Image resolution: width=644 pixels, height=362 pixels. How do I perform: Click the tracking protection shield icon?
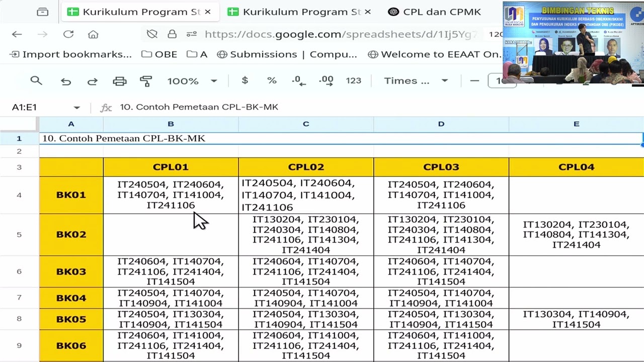[x=152, y=34]
